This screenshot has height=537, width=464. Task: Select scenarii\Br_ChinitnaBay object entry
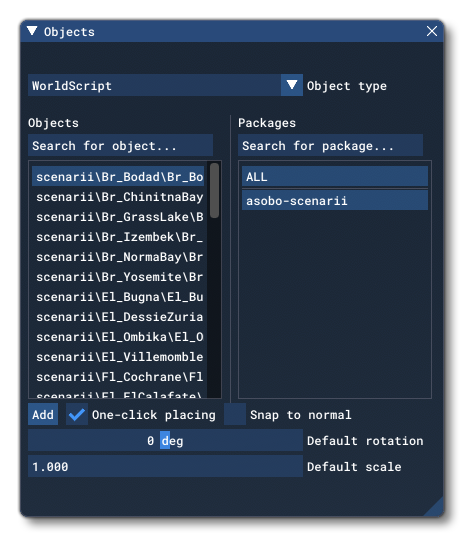[x=118, y=197]
